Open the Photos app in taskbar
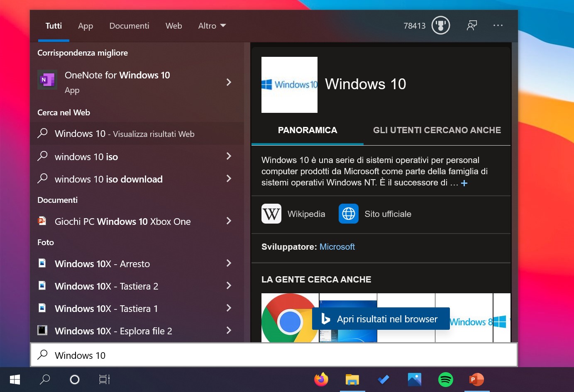Screen dimensions: 574x392 click(x=415, y=380)
